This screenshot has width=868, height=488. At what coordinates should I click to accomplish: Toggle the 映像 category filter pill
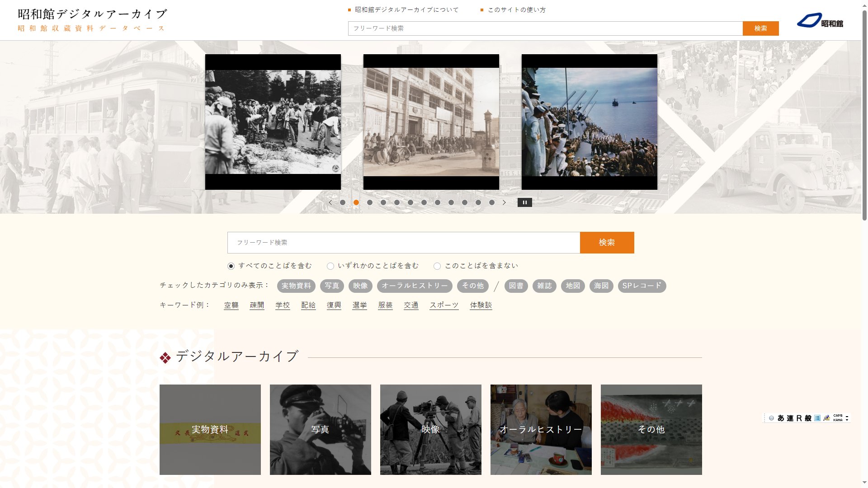360,286
